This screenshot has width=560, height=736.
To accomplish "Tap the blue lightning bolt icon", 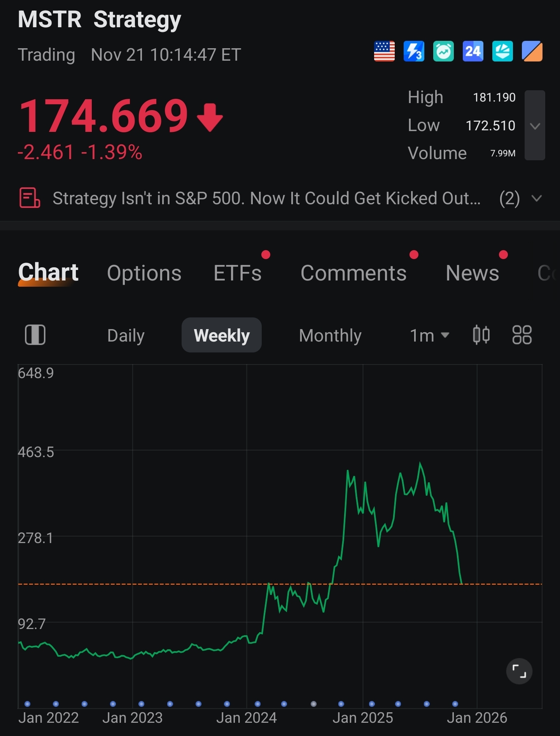I will coord(414,51).
